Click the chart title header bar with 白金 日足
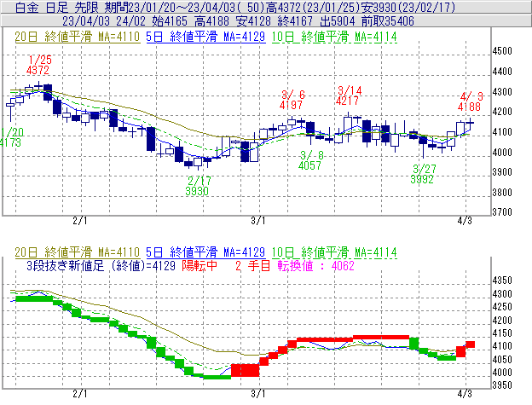This screenshot has height=405, width=532. pos(266,7)
